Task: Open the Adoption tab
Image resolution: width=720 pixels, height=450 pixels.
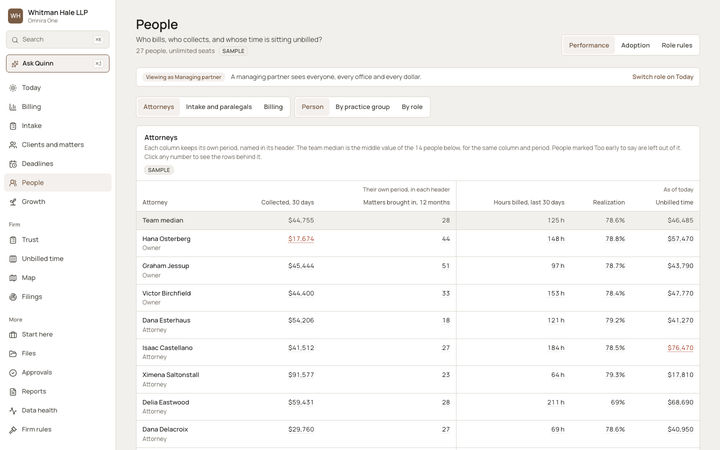Action: [x=635, y=45]
